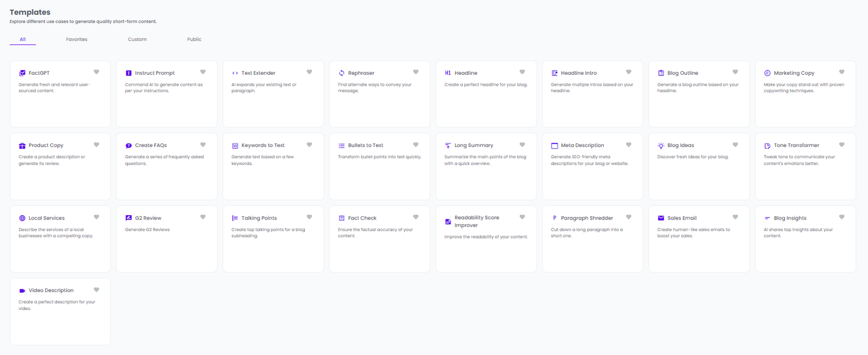Screen dimensions: 868x355
Task: Mark Fact Check as a favorite
Action: click(416, 217)
